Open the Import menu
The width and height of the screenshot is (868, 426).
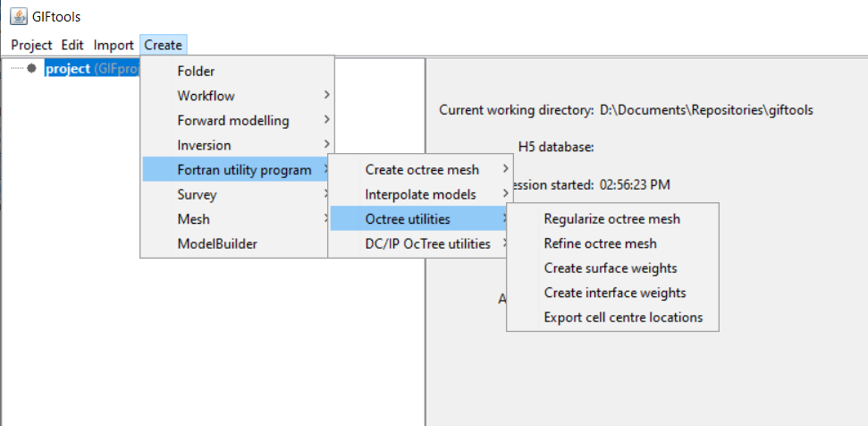(x=114, y=45)
